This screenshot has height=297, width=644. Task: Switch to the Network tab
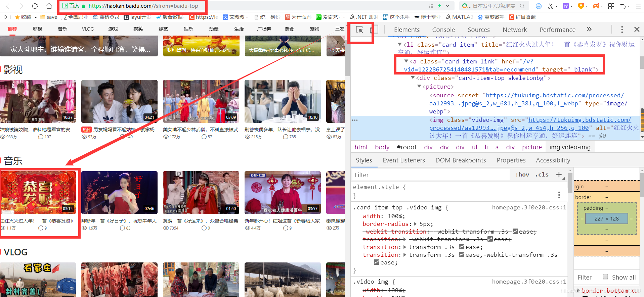[x=515, y=30]
